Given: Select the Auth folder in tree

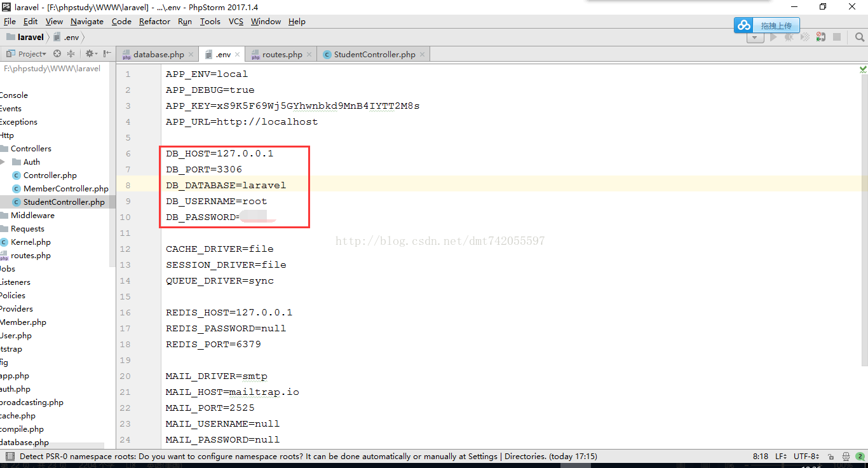Looking at the screenshot, I should pyautogui.click(x=32, y=162).
